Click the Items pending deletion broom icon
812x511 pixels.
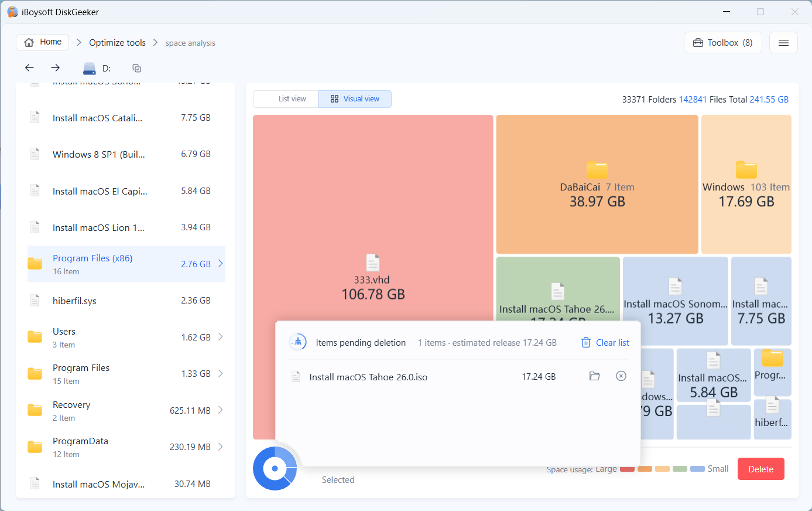tap(298, 342)
